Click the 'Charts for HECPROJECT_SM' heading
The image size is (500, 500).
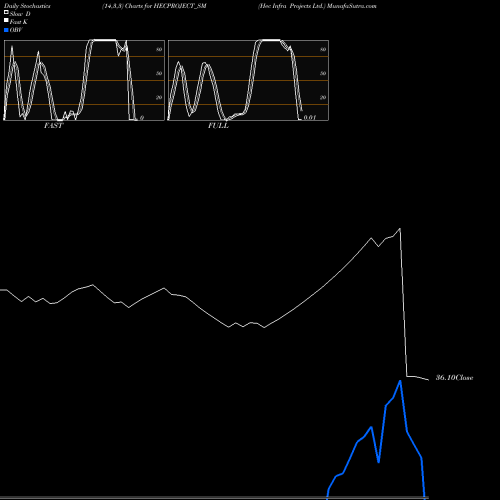coord(166,6)
